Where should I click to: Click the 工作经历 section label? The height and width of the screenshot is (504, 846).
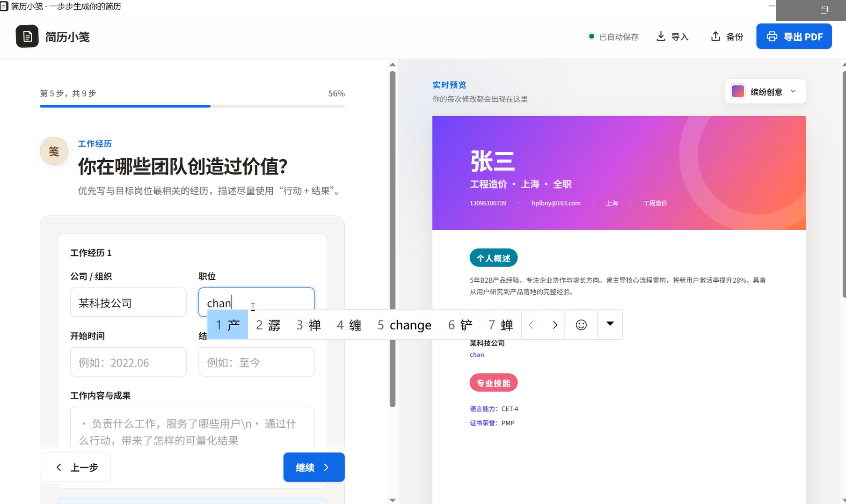point(95,144)
